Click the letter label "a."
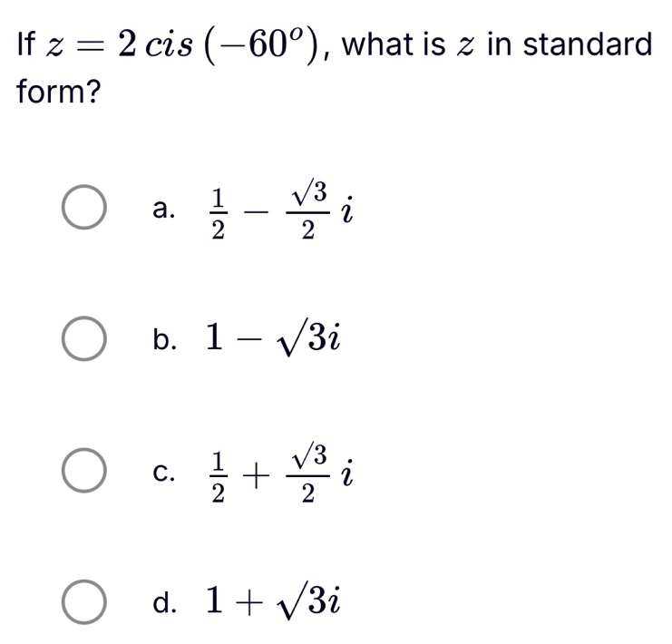The image size is (672, 644). (x=163, y=210)
